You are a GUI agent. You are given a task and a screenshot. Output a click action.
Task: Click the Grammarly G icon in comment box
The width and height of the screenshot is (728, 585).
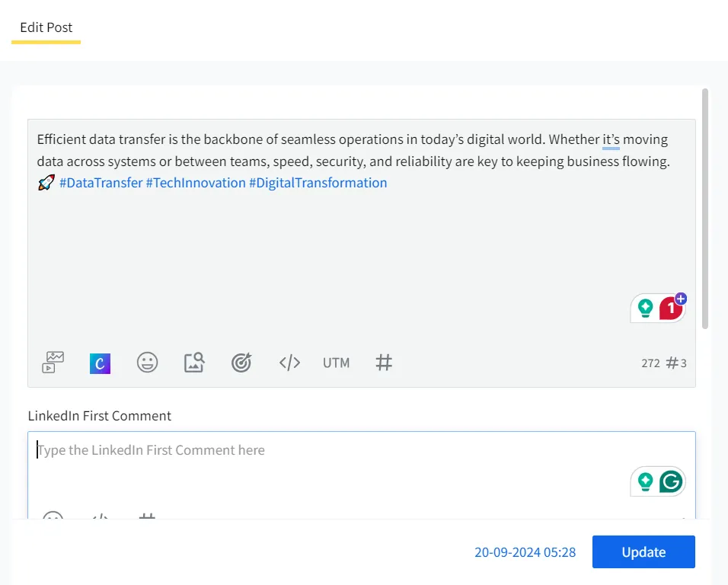[670, 481]
